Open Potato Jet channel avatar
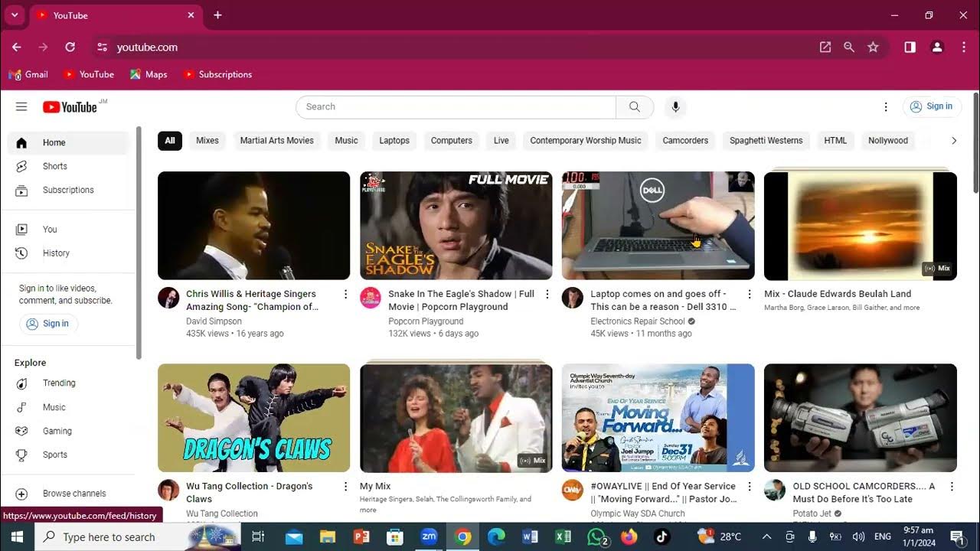 tap(775, 490)
